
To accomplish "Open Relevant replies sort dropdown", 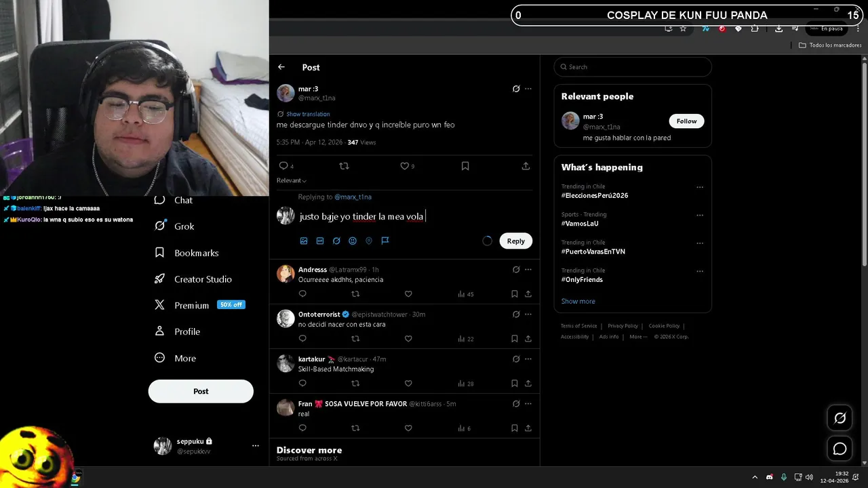I will [x=292, y=180].
